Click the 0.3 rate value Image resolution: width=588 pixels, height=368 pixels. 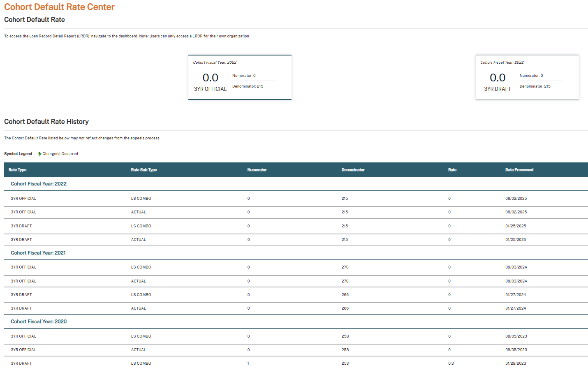[451, 363]
